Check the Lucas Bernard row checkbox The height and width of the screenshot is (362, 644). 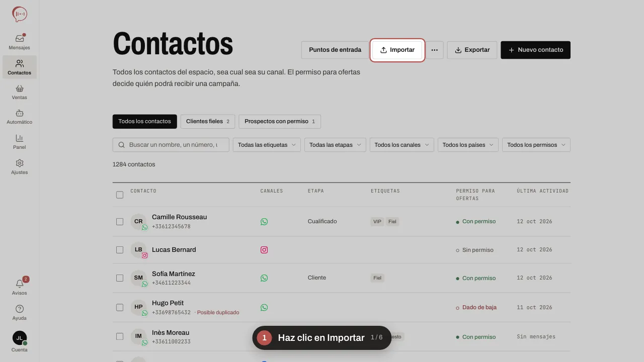[x=120, y=250]
